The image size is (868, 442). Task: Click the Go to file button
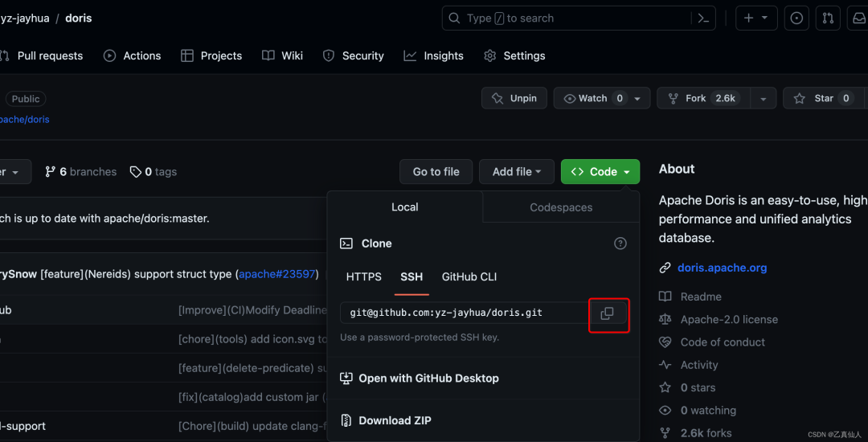point(436,172)
